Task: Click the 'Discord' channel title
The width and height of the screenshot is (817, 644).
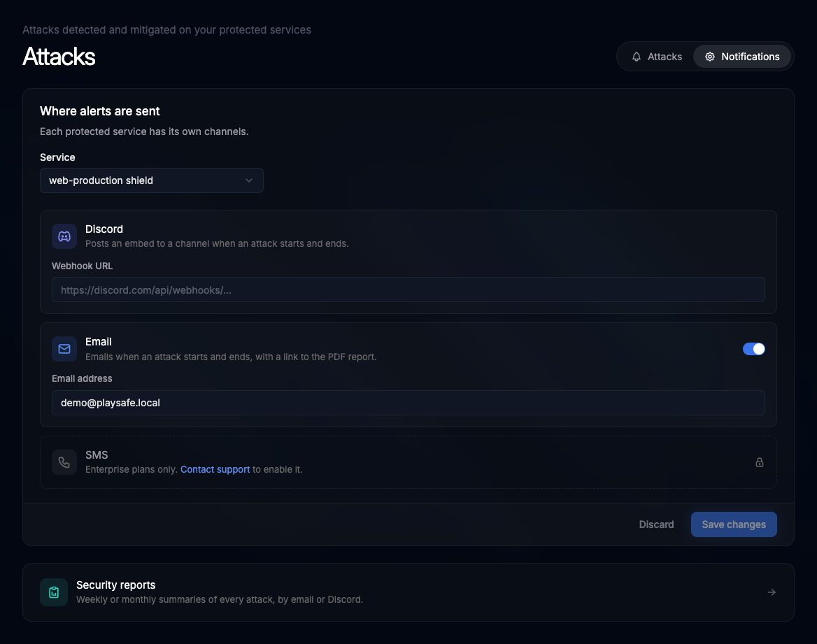Action: pos(104,229)
